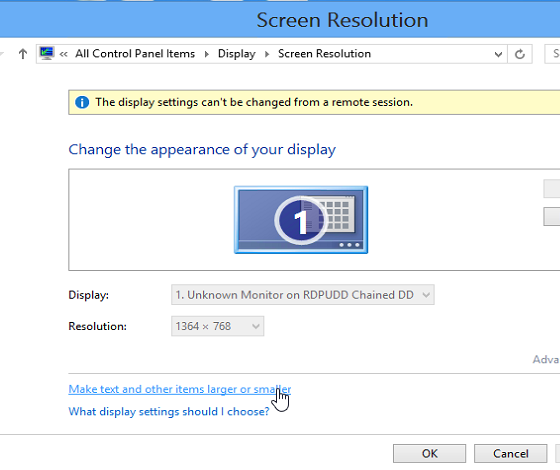
Task: Click the Cancel button
Action: point(510,454)
